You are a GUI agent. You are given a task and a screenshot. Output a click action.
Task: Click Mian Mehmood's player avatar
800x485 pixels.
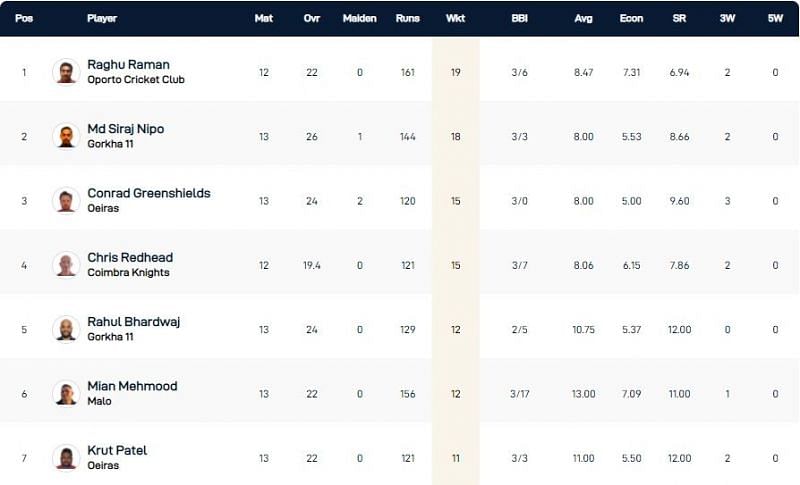coord(66,393)
